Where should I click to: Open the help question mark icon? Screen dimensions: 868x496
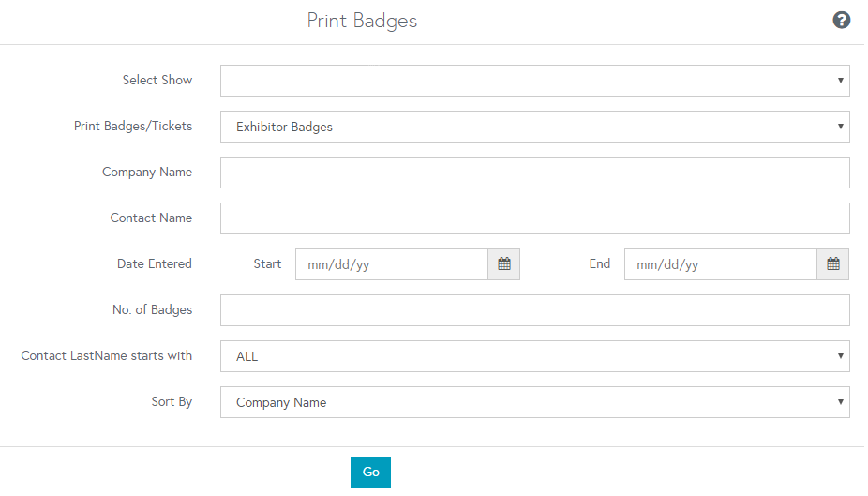click(x=842, y=20)
